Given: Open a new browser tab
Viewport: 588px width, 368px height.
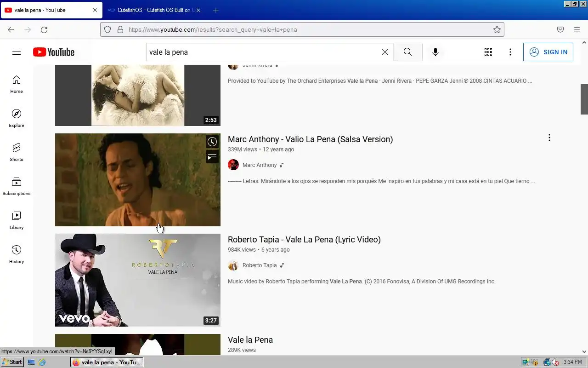Looking at the screenshot, I should pyautogui.click(x=216, y=10).
